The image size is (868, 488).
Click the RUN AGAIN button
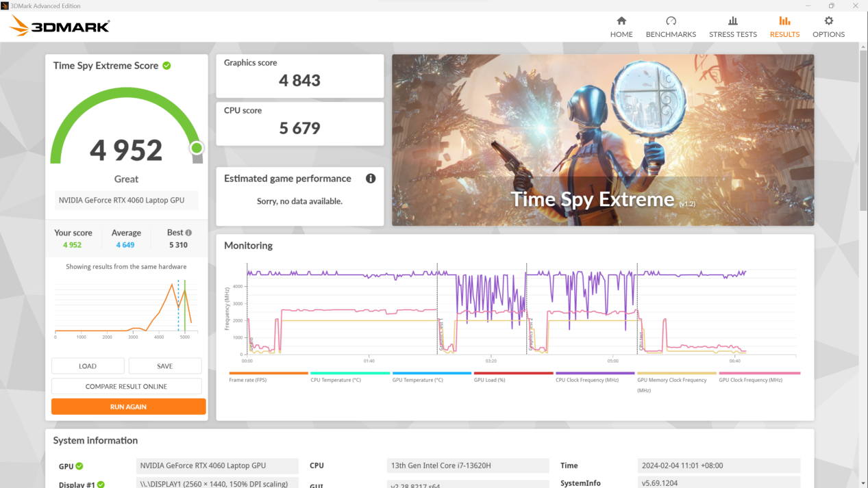pyautogui.click(x=128, y=407)
